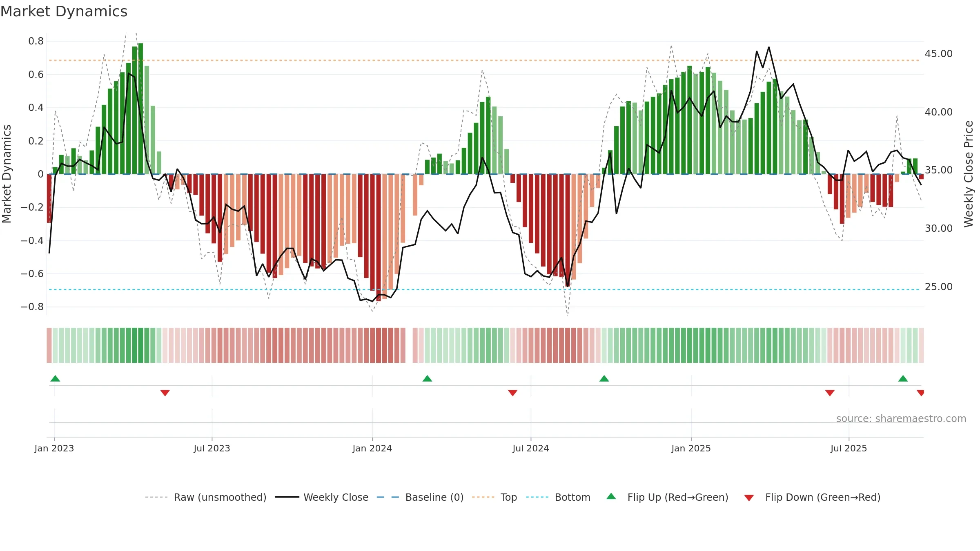Image resolution: width=980 pixels, height=551 pixels.
Task: Click the Flip Up marker at Jan 2023
Action: point(55,378)
